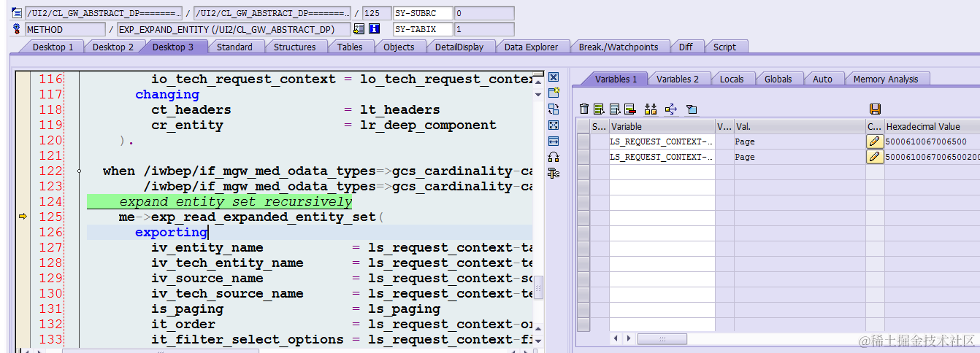Image resolution: width=980 pixels, height=353 pixels.
Task: Click the SY-SUBRC field
Action: (422, 13)
